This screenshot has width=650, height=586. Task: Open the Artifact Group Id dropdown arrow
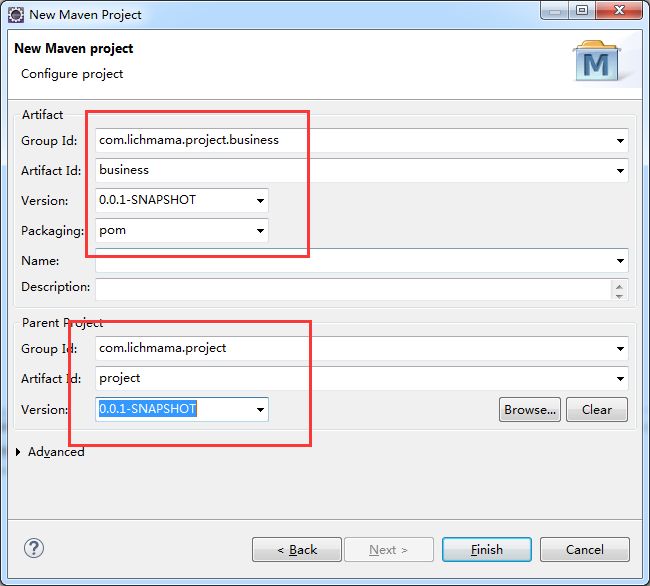[620, 140]
